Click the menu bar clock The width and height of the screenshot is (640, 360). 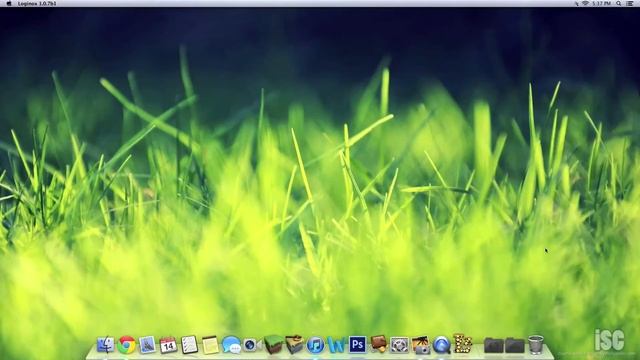[x=601, y=3]
